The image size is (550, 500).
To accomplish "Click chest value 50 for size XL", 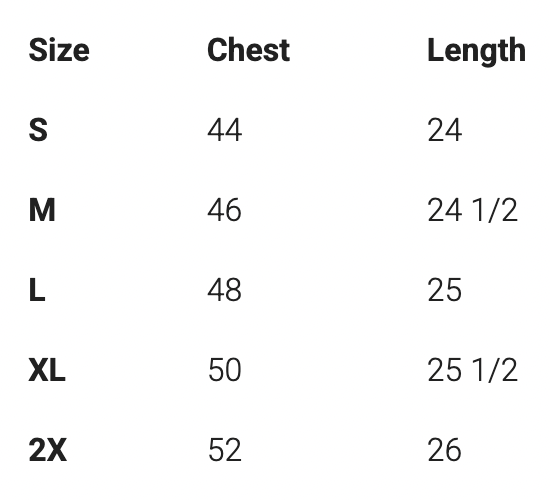I will tap(224, 370).
